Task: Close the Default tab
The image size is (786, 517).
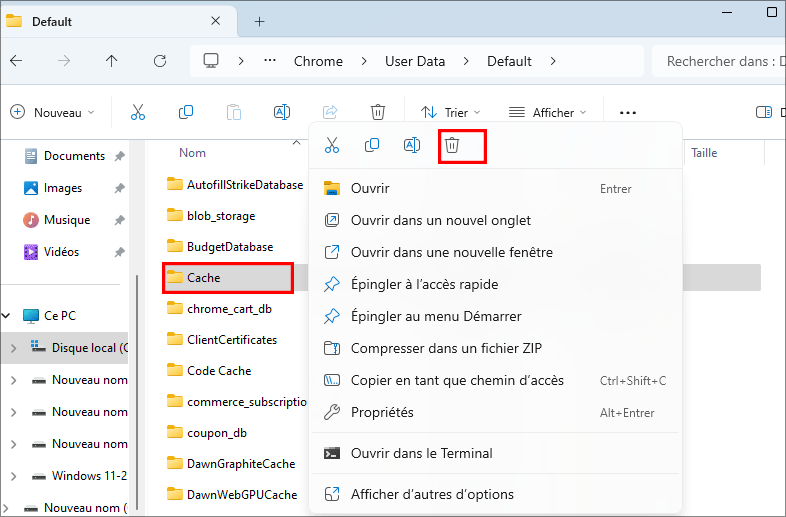Action: pos(216,21)
